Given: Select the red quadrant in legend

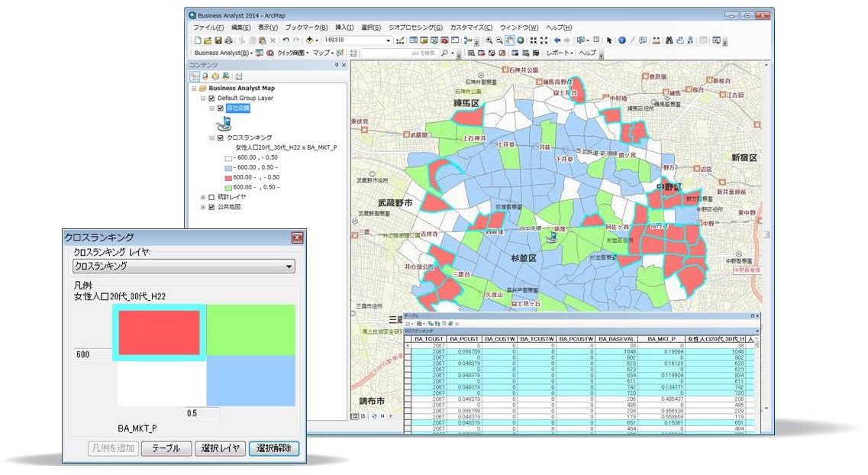Looking at the screenshot, I should pos(160,332).
